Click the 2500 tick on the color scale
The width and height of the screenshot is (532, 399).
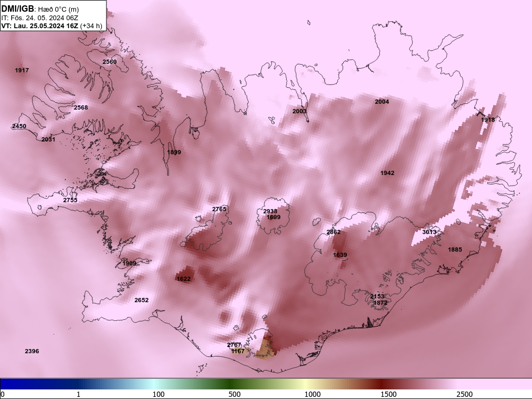coord(464,394)
